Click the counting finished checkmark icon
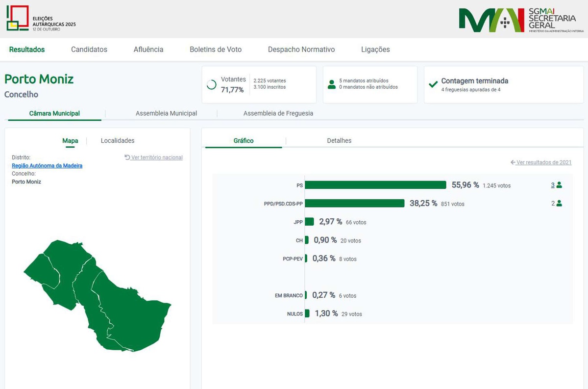This screenshot has width=588, height=389. pyautogui.click(x=433, y=84)
